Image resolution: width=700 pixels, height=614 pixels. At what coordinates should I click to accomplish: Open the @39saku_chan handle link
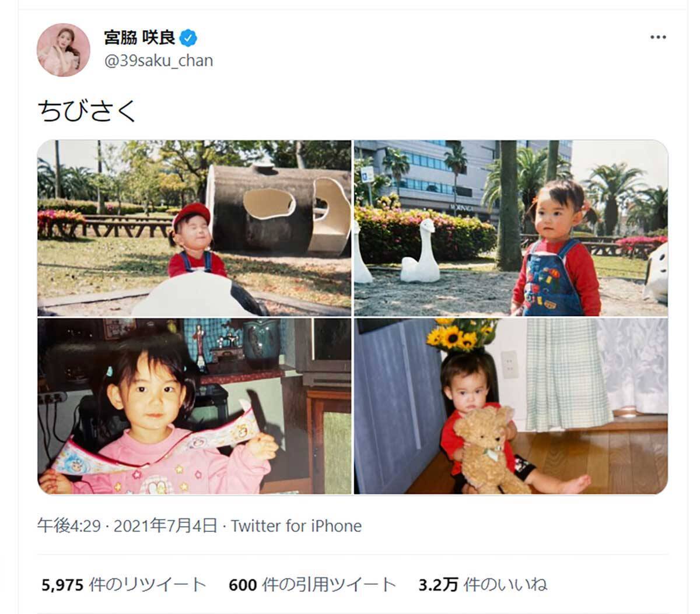(158, 61)
